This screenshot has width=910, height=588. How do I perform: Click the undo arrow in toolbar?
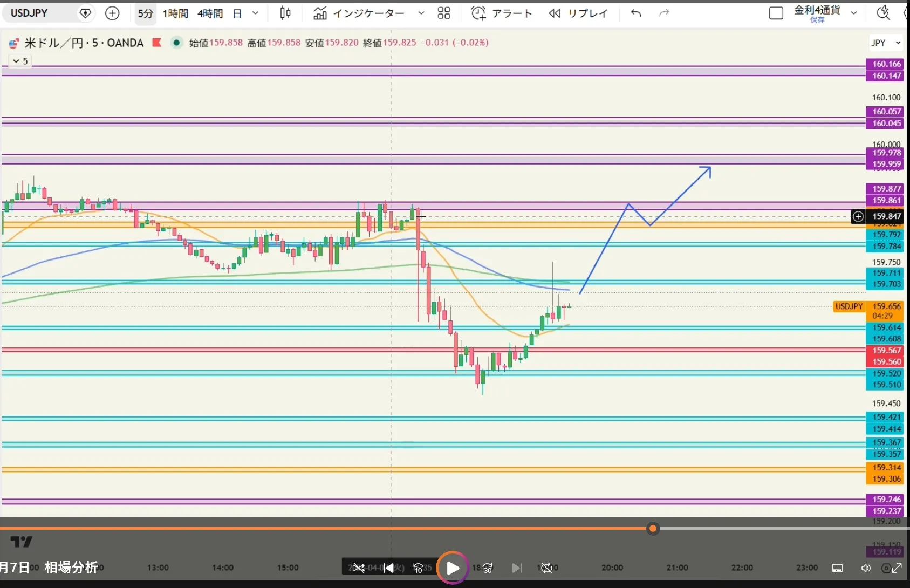[636, 13]
